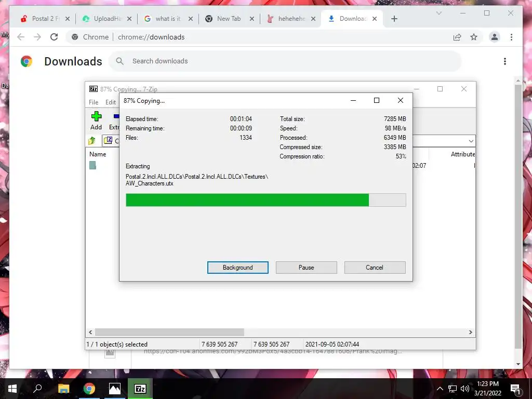Image resolution: width=532 pixels, height=399 pixels.
Task: Open File Explorer from taskbar
Action: click(63, 389)
